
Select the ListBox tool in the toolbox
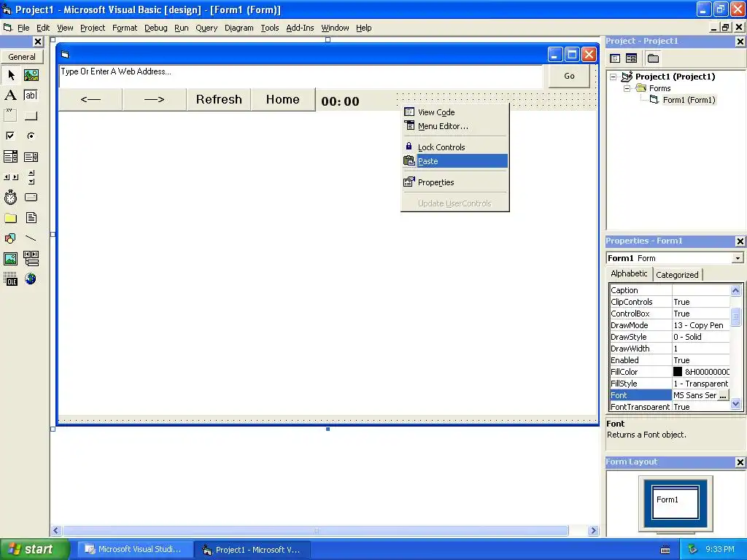(x=31, y=157)
